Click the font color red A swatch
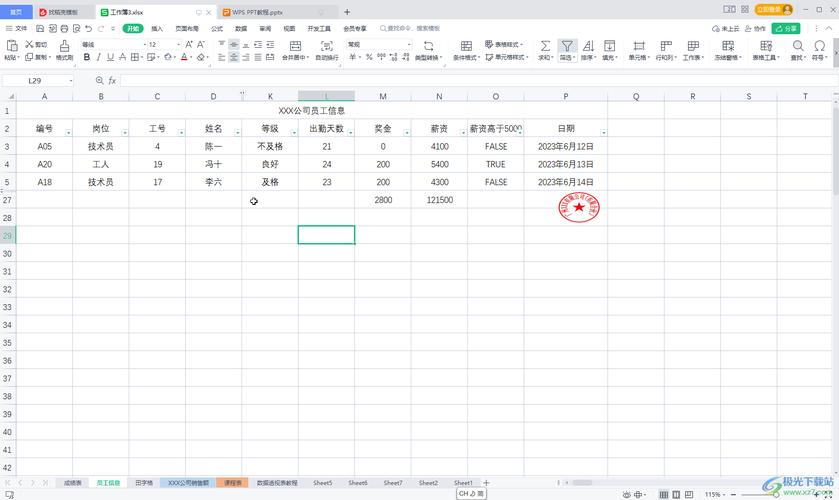839x500 pixels. 185,58
